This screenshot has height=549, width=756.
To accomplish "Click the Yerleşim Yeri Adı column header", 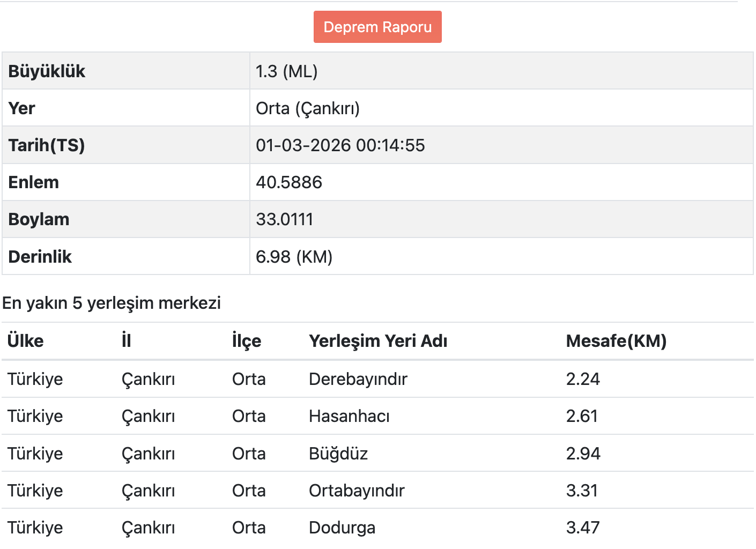I will pos(378,341).
